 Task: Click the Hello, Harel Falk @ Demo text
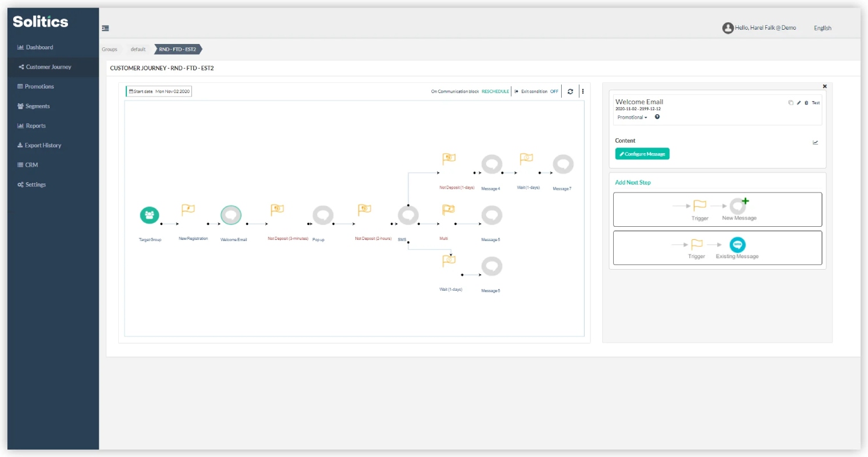coord(765,28)
